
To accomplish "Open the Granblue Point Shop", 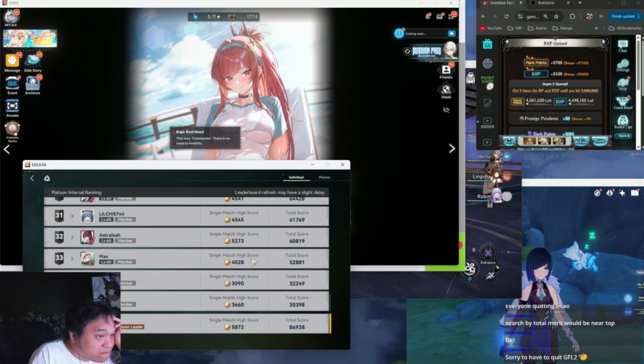I will [x=487, y=82].
